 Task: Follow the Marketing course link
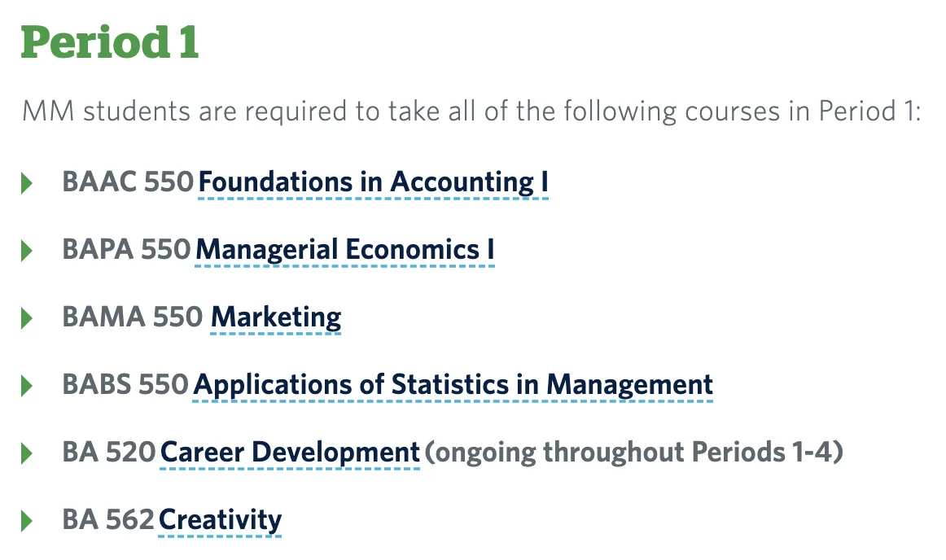point(276,317)
